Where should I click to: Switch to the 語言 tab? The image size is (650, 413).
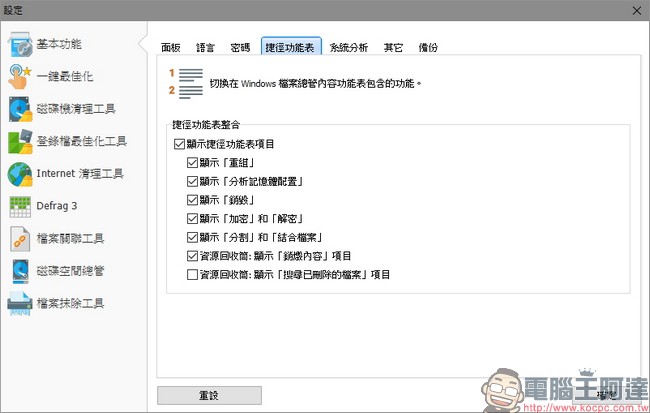coord(205,47)
